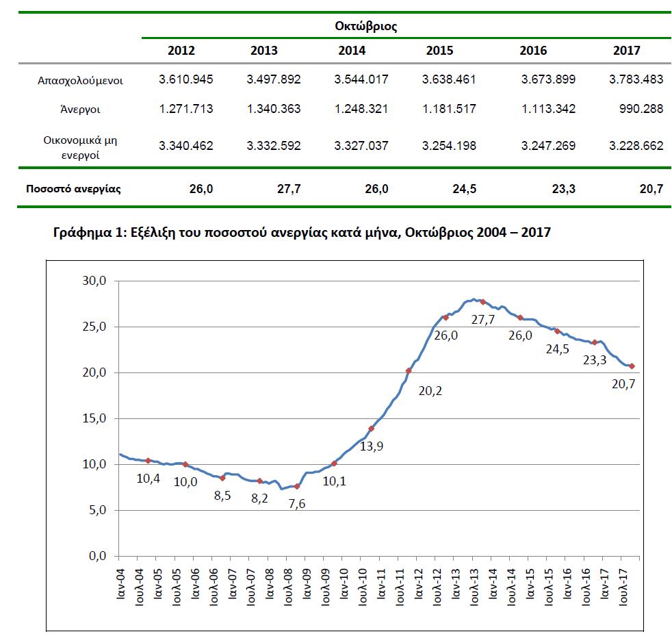Click the 'Οικονομικά μη ενεργοί' row label
672x634 pixels.
click(x=80, y=147)
